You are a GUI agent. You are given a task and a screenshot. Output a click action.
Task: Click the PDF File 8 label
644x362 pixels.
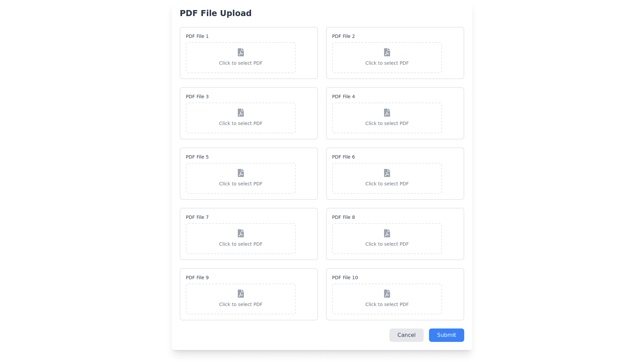click(x=343, y=217)
